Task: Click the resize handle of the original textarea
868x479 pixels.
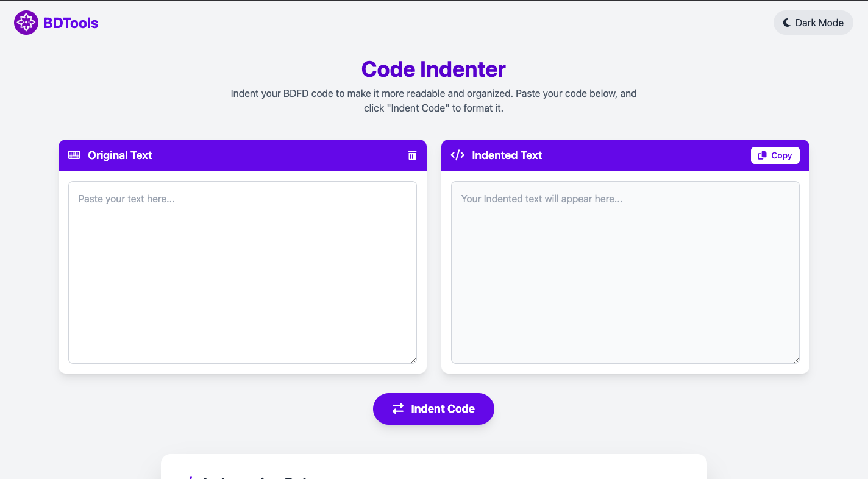Action: click(414, 360)
